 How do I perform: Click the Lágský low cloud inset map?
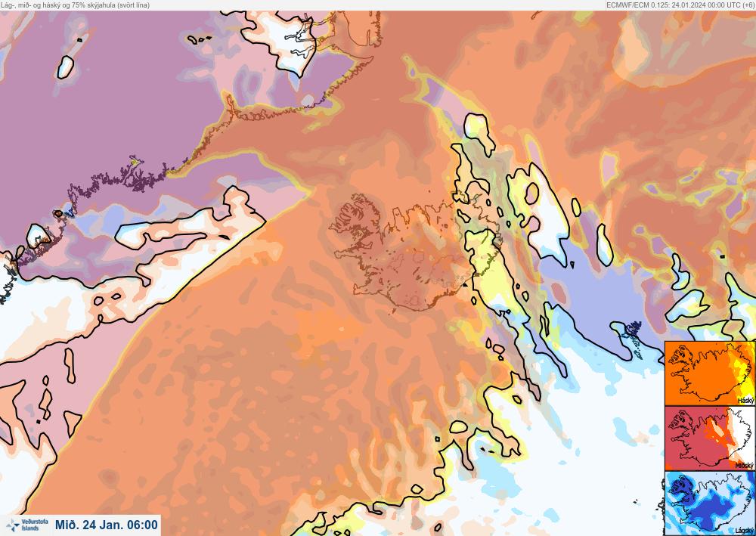(x=710, y=503)
